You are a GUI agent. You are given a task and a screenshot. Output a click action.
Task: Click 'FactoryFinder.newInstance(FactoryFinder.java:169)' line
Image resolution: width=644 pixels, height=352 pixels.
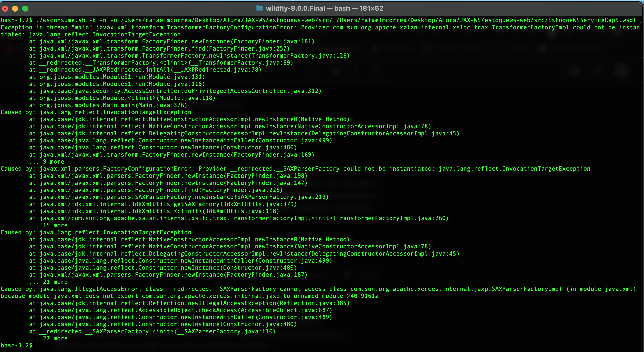pos(172,155)
